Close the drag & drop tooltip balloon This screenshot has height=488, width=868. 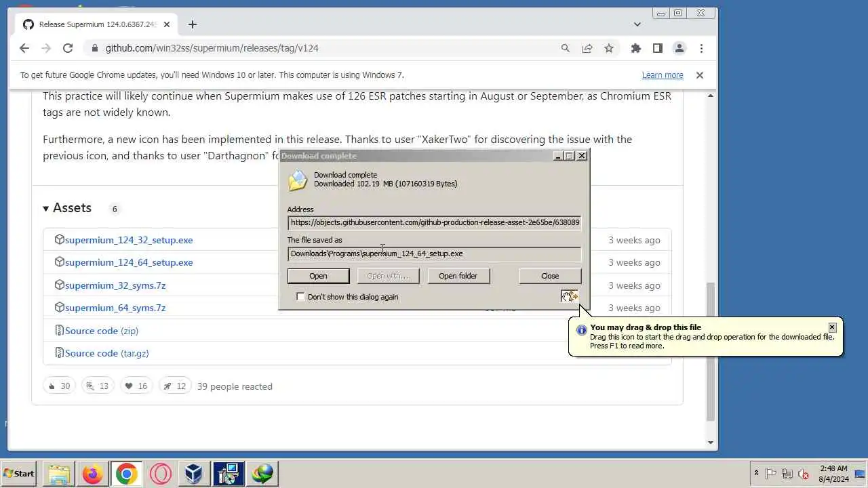(x=832, y=327)
